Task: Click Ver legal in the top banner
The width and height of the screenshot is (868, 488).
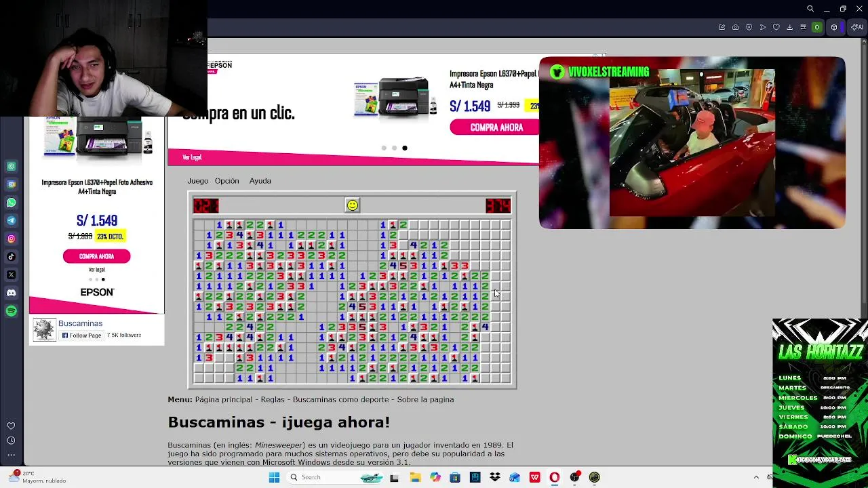Action: [192, 157]
